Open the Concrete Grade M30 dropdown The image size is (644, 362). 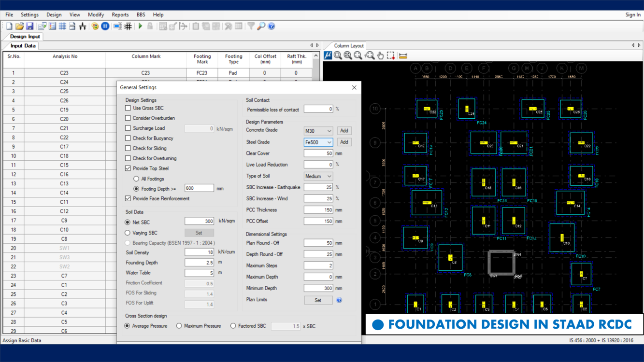pos(318,131)
